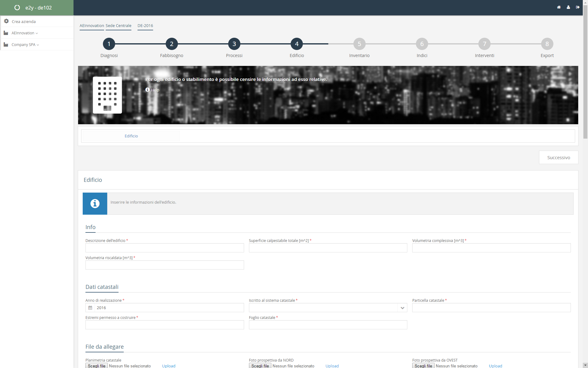The height and width of the screenshot is (368, 588).
Task: Expand the AEInnovation sidebar menu
Action: click(x=37, y=33)
